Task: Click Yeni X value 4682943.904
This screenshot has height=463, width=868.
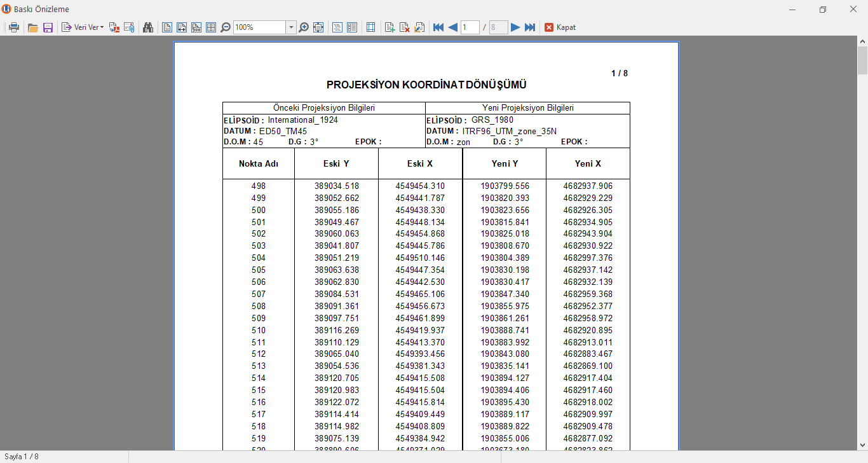Action: [588, 233]
